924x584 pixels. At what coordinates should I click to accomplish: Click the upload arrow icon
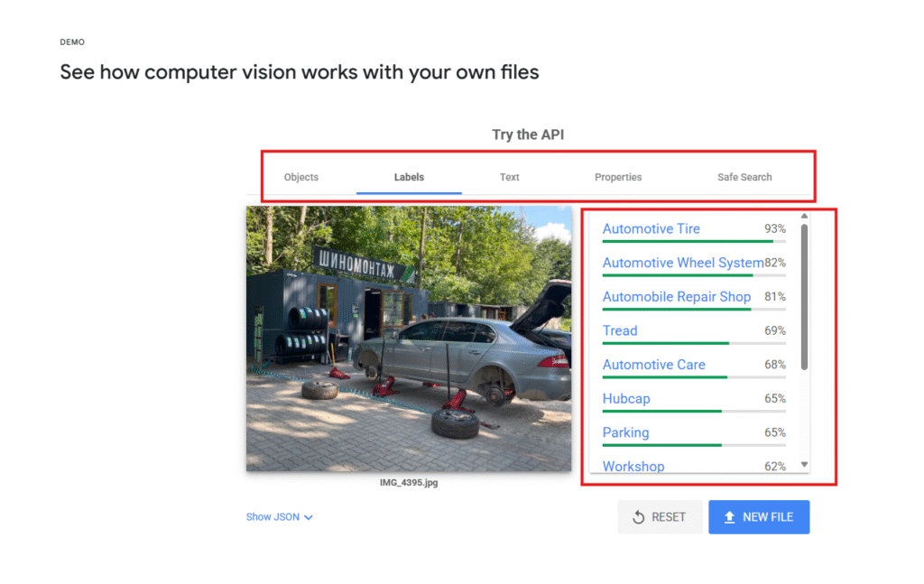pyautogui.click(x=729, y=517)
